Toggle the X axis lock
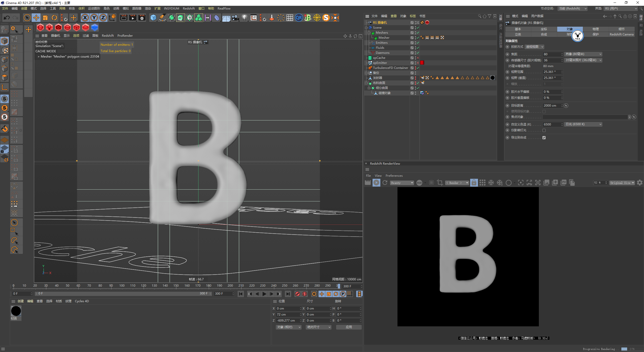The width and height of the screenshot is (644, 352). 85,18
